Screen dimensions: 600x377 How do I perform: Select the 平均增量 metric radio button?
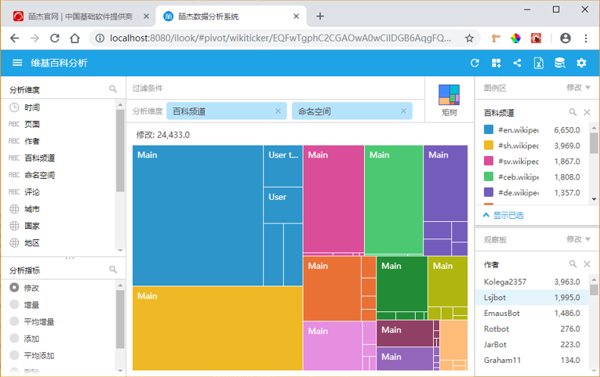click(x=15, y=322)
